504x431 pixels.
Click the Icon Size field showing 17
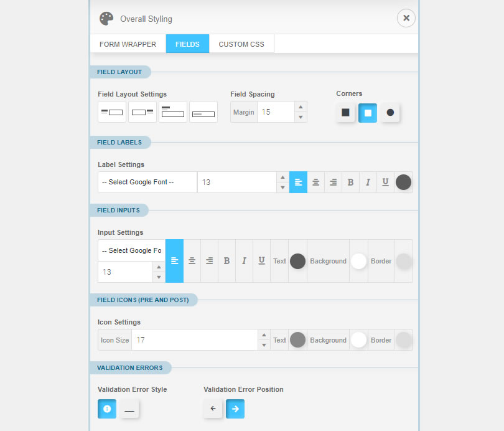pos(195,340)
